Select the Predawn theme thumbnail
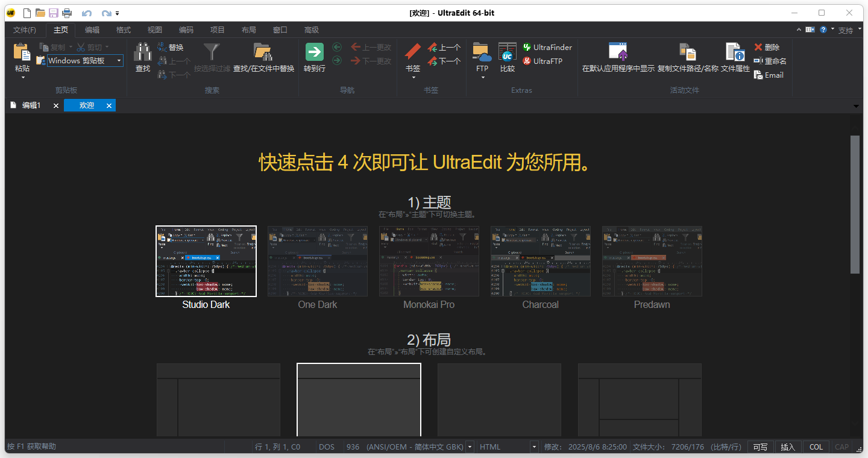This screenshot has height=458, width=868. click(652, 262)
